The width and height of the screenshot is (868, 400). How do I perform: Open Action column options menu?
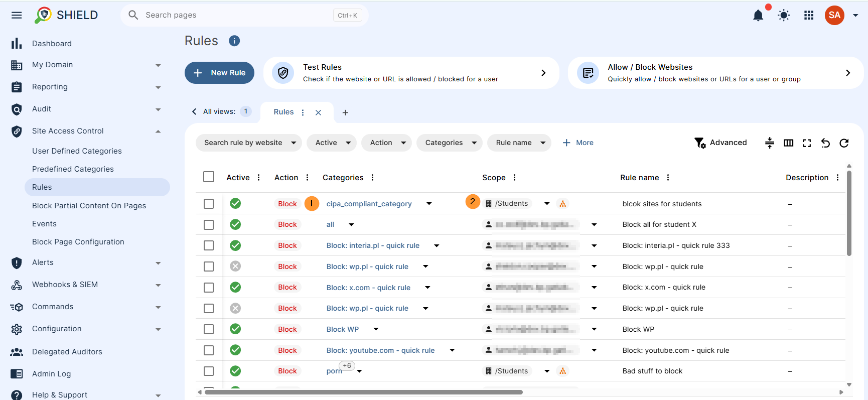coord(307,178)
